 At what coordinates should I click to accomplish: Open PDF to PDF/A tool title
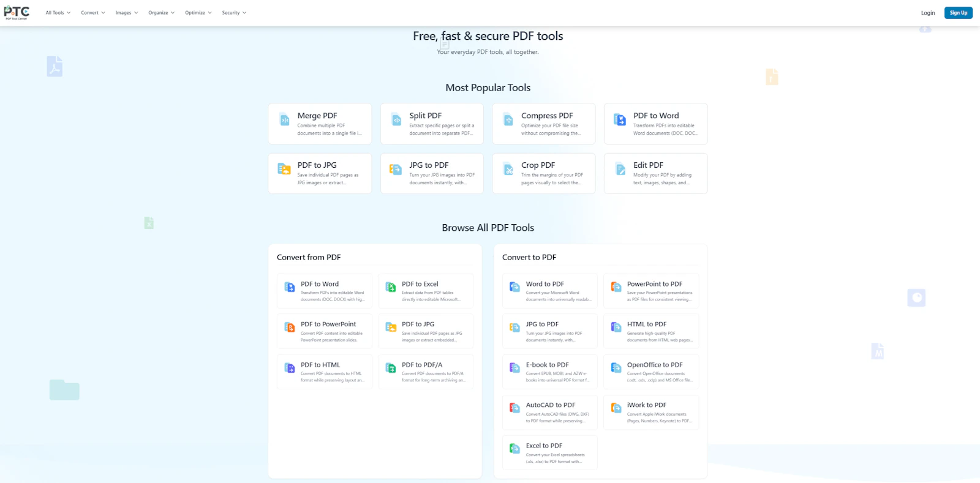(422, 365)
